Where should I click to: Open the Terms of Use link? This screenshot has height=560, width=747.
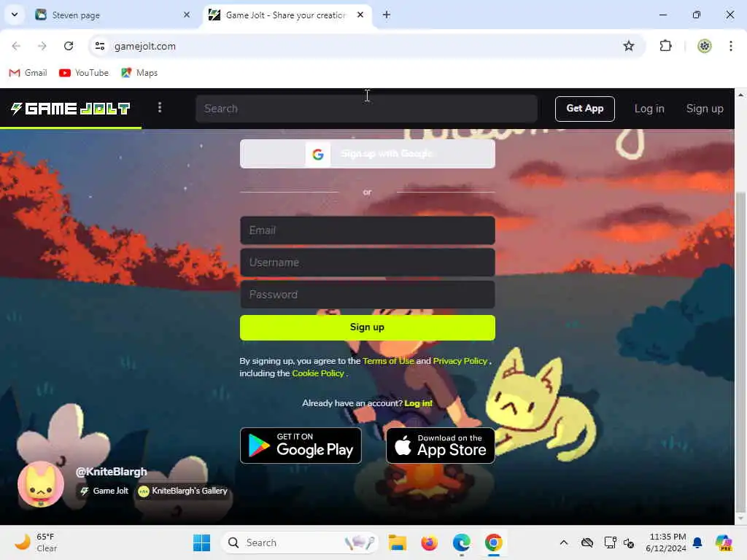tap(388, 361)
